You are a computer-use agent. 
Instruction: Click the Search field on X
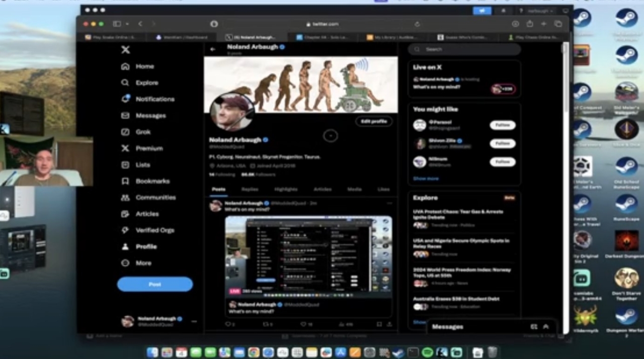pyautogui.click(x=464, y=49)
